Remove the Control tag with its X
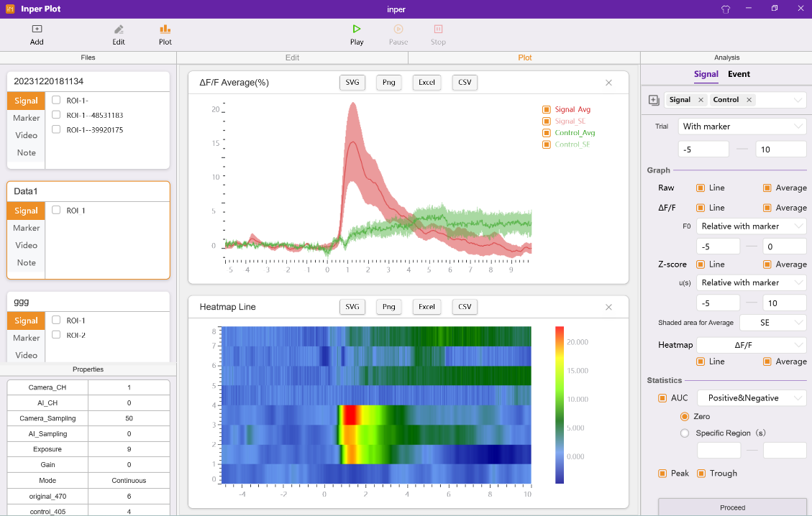 tap(749, 100)
